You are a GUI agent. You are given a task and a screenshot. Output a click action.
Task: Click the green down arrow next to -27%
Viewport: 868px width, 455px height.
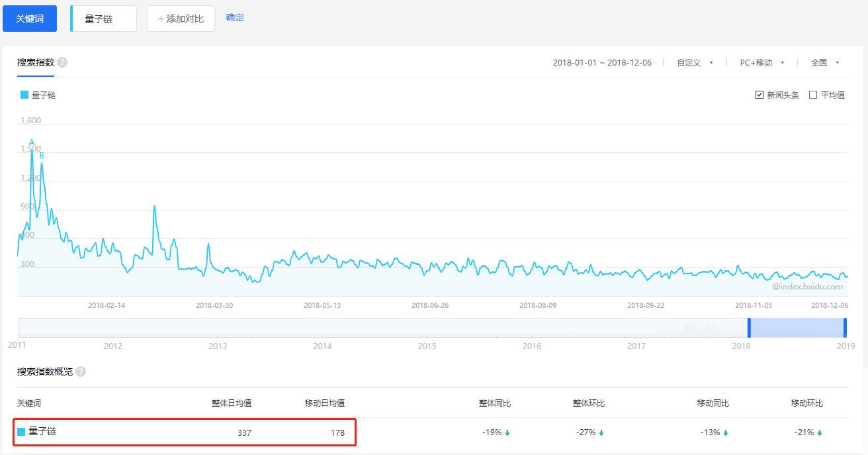[601, 433]
